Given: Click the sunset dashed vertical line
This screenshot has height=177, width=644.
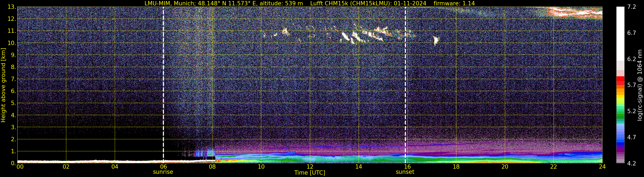Looking at the screenshot, I should (405, 85).
